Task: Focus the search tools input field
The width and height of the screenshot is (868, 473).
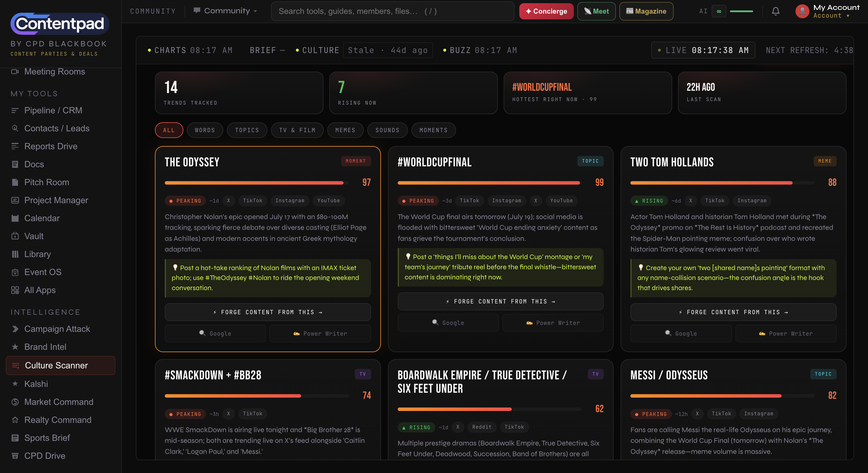Action: [x=393, y=11]
